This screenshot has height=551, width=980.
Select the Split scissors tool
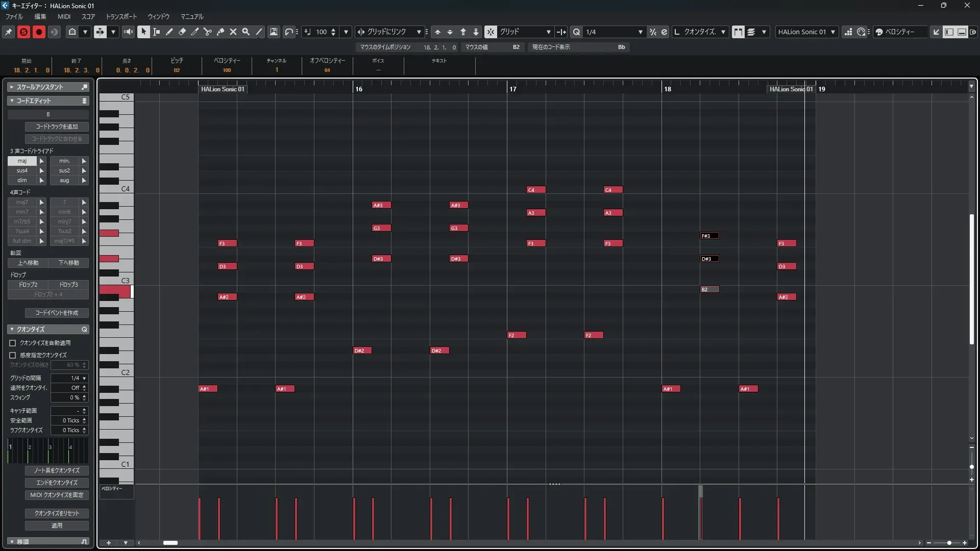pyautogui.click(x=208, y=32)
